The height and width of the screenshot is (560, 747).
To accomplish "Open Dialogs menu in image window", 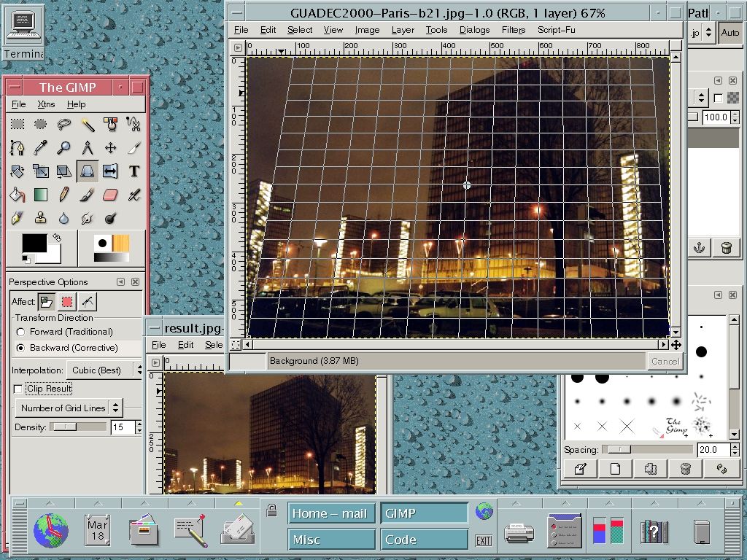I will [474, 30].
